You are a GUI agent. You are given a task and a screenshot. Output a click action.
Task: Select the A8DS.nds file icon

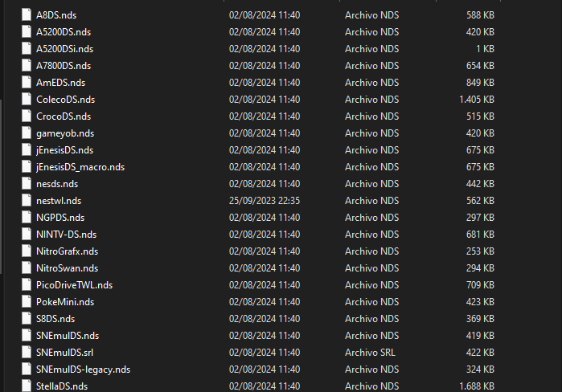coord(27,15)
